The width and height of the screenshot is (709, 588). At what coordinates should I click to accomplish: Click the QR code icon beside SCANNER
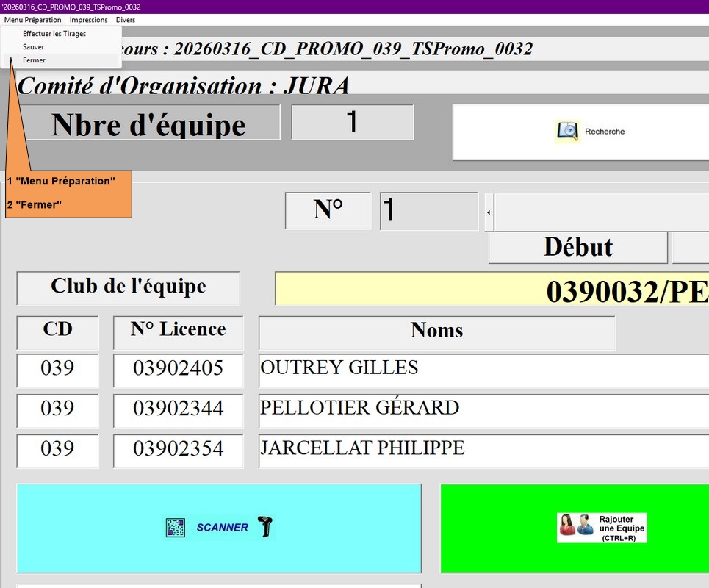click(176, 528)
